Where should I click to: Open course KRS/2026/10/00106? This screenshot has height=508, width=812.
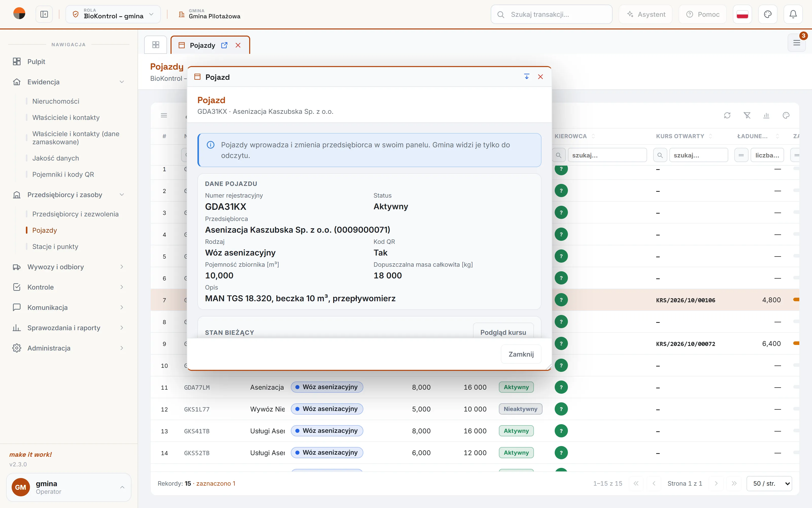click(x=685, y=300)
